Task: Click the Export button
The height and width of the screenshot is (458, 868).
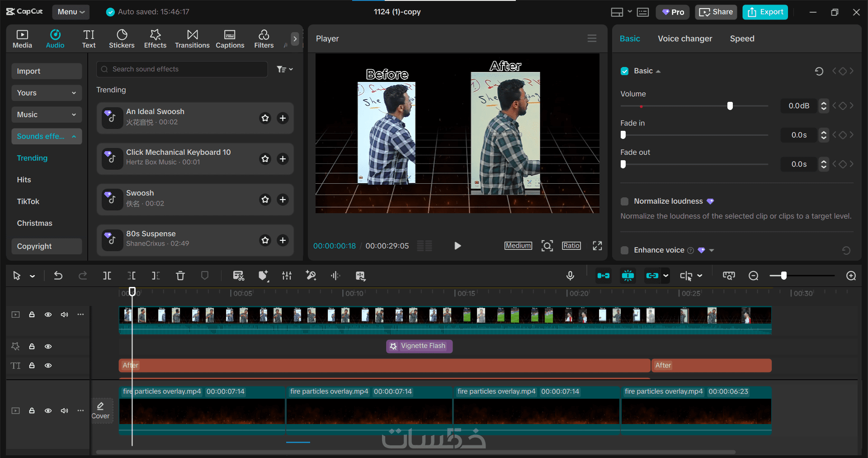Action: 765,12
